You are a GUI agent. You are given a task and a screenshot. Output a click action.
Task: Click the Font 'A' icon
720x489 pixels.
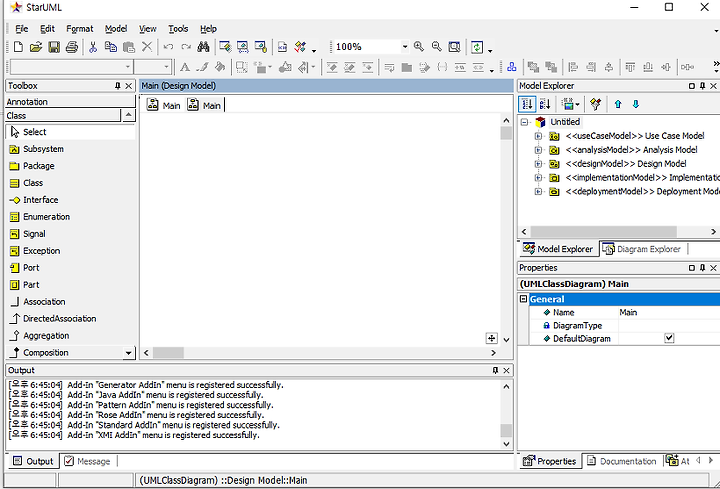[x=185, y=67]
